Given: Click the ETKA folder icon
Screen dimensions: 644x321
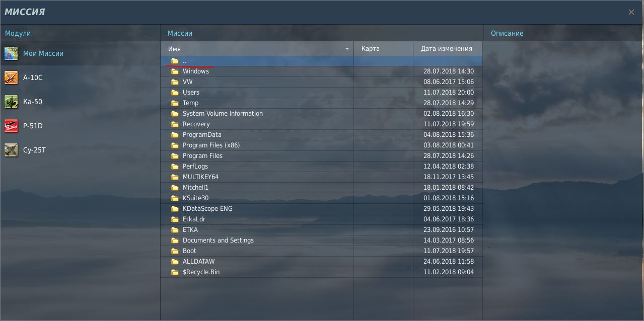Looking at the screenshot, I should click(175, 230).
